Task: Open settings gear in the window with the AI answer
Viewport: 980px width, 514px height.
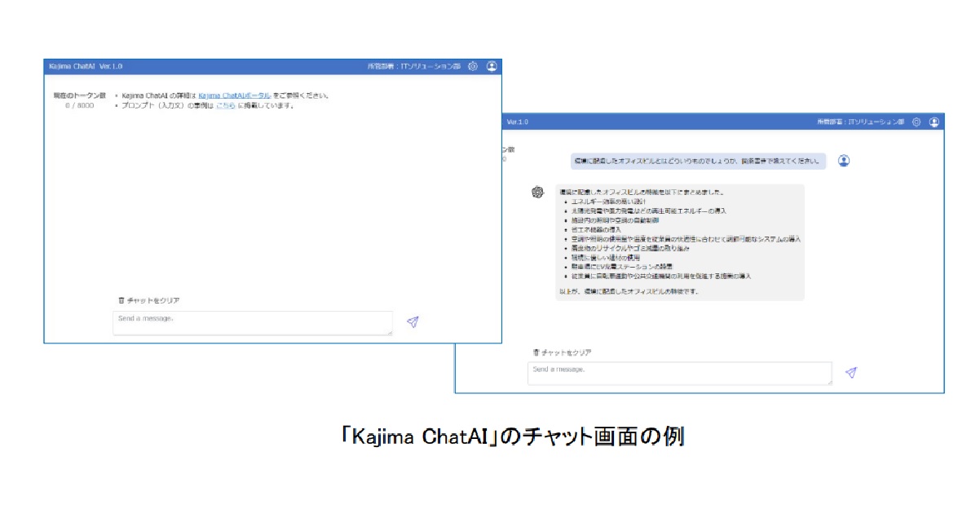Action: click(x=916, y=122)
